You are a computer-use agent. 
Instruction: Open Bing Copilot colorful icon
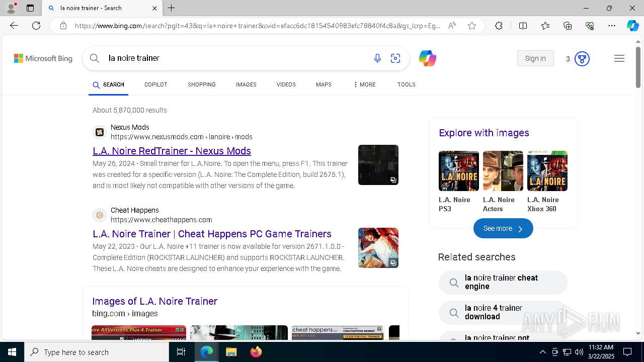(428, 59)
